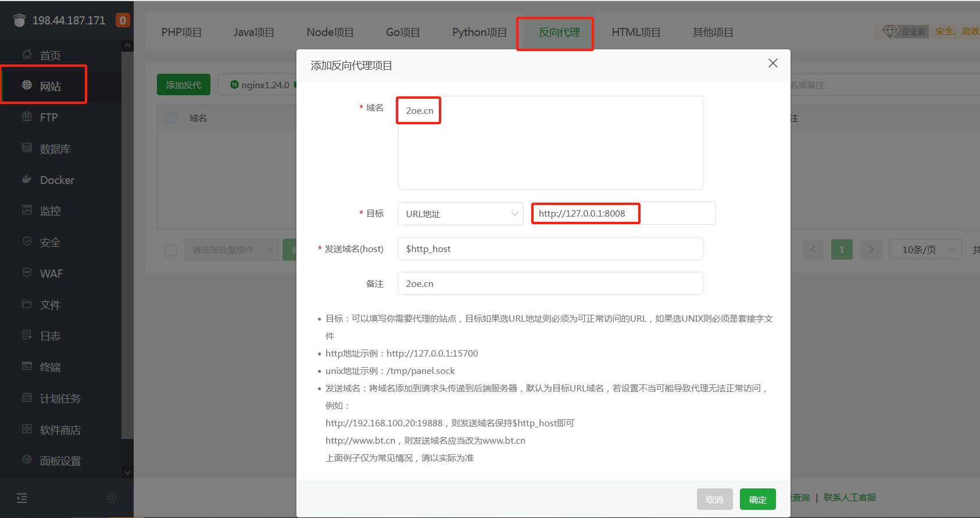Image resolution: width=980 pixels, height=518 pixels.
Task: Close the 添加反向代理项目 dialog
Action: (x=772, y=63)
